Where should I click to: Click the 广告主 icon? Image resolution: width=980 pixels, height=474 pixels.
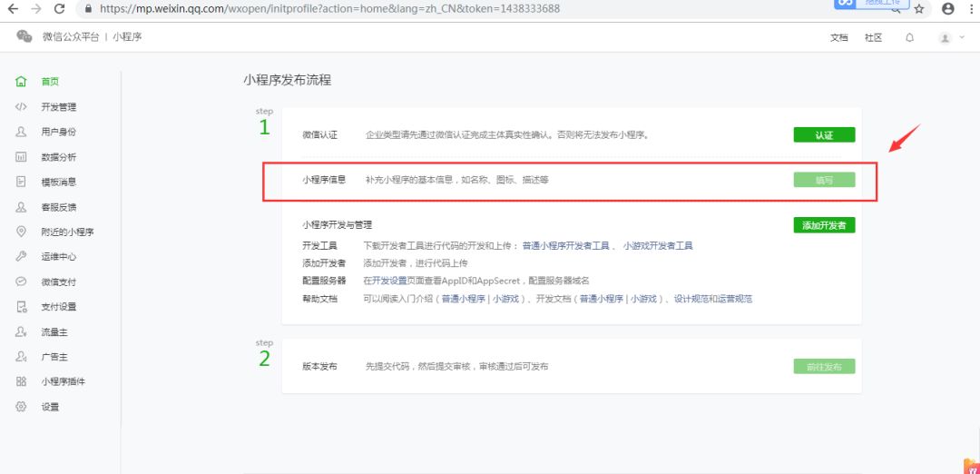click(x=21, y=357)
